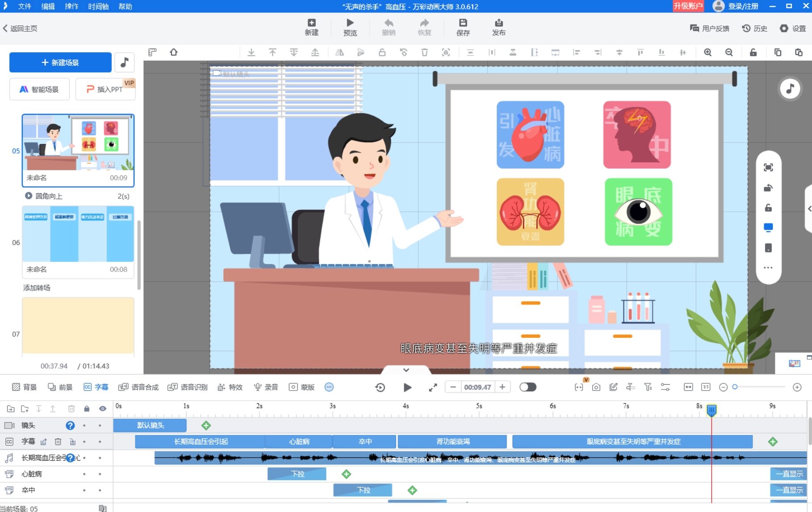Open 设置 settings
Viewport: 812px width, 512px height.
coord(793,28)
